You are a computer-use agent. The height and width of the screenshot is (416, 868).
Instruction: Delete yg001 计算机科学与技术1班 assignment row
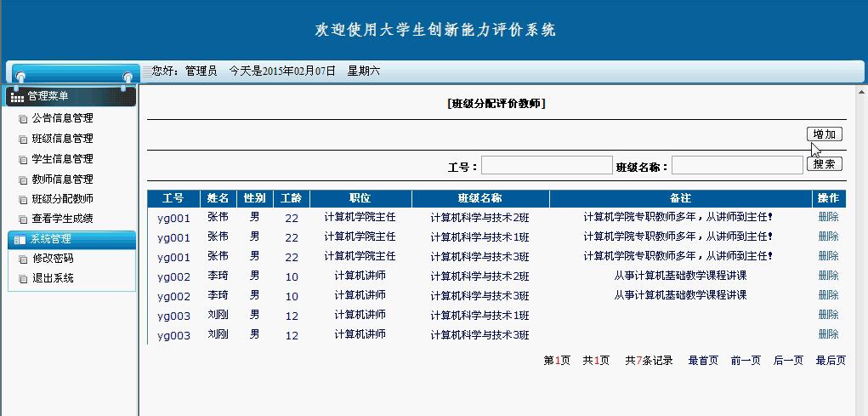click(828, 236)
